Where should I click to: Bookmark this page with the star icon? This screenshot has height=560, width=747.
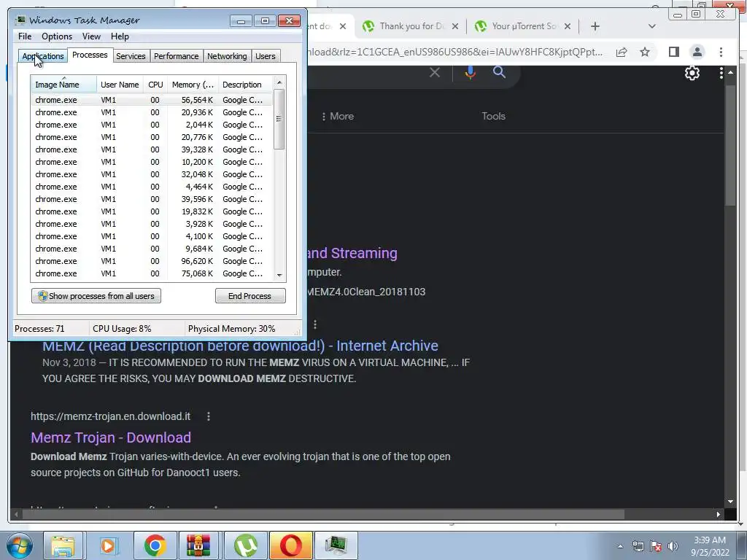pyautogui.click(x=645, y=52)
